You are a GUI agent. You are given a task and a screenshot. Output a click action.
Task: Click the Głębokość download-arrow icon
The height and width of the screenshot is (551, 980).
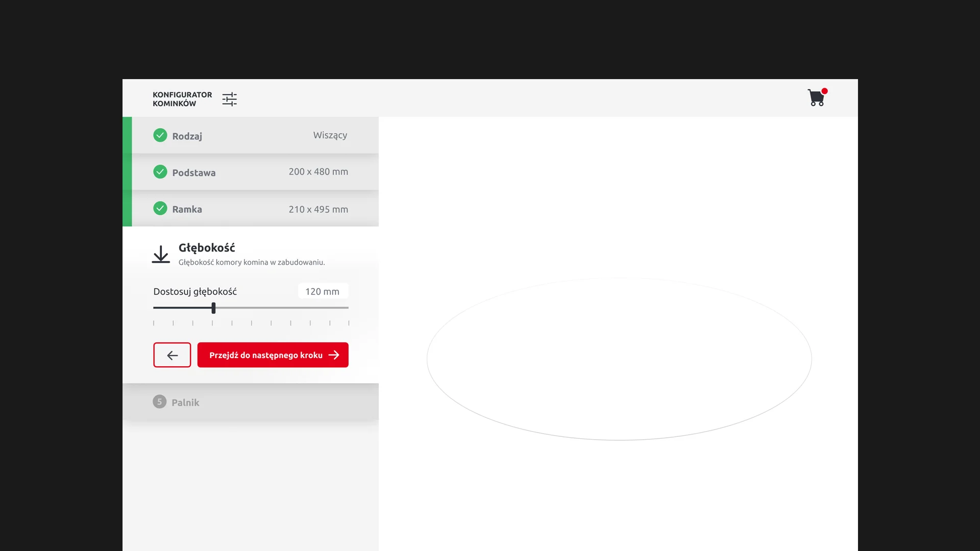[161, 254]
